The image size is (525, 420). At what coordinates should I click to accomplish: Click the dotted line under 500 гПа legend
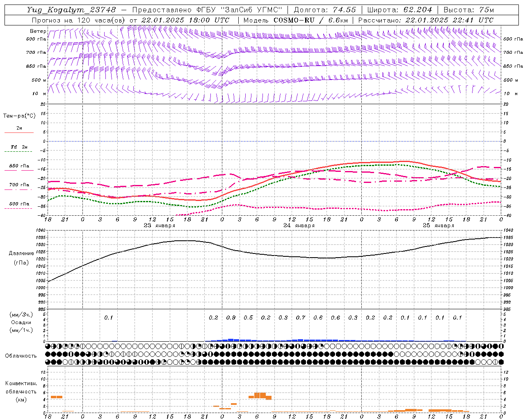click(x=18, y=208)
